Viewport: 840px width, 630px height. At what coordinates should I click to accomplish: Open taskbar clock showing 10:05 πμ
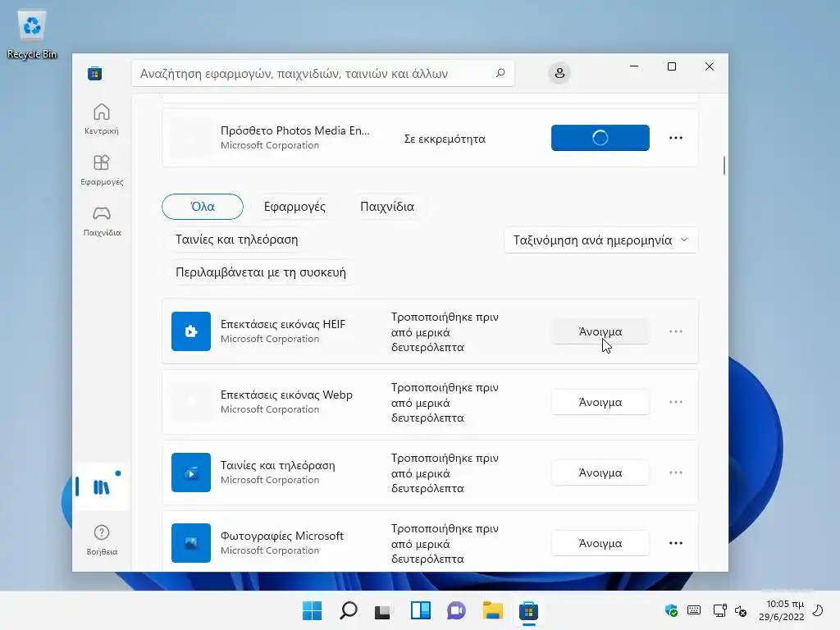[782, 610]
